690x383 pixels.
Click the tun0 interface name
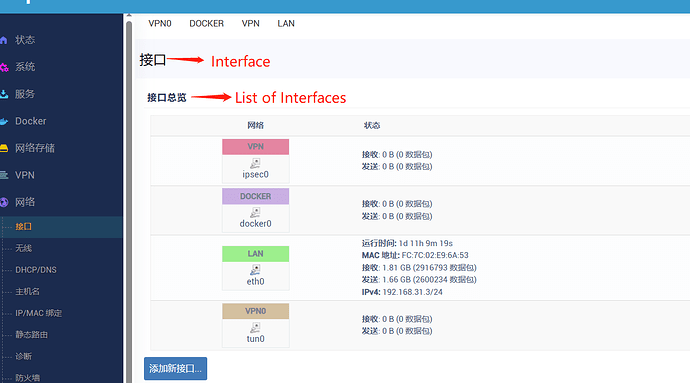pyautogui.click(x=255, y=339)
